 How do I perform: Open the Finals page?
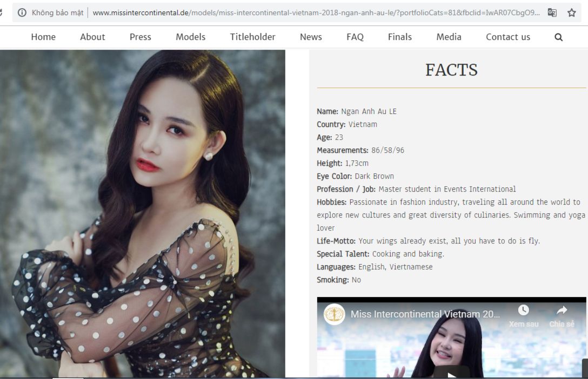tap(399, 37)
